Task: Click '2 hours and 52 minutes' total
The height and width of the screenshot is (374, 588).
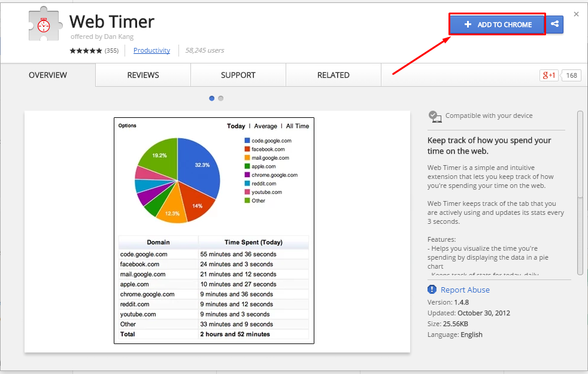Action: coord(235,334)
